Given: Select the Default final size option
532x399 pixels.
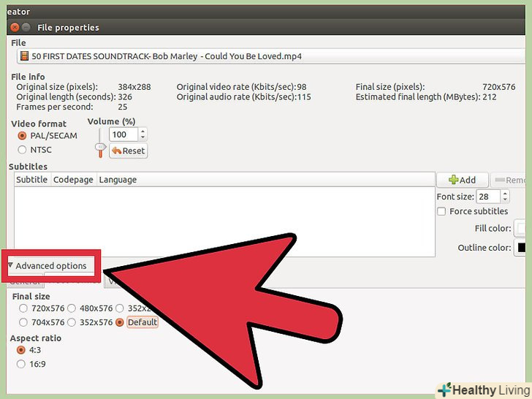Looking at the screenshot, I should [119, 322].
